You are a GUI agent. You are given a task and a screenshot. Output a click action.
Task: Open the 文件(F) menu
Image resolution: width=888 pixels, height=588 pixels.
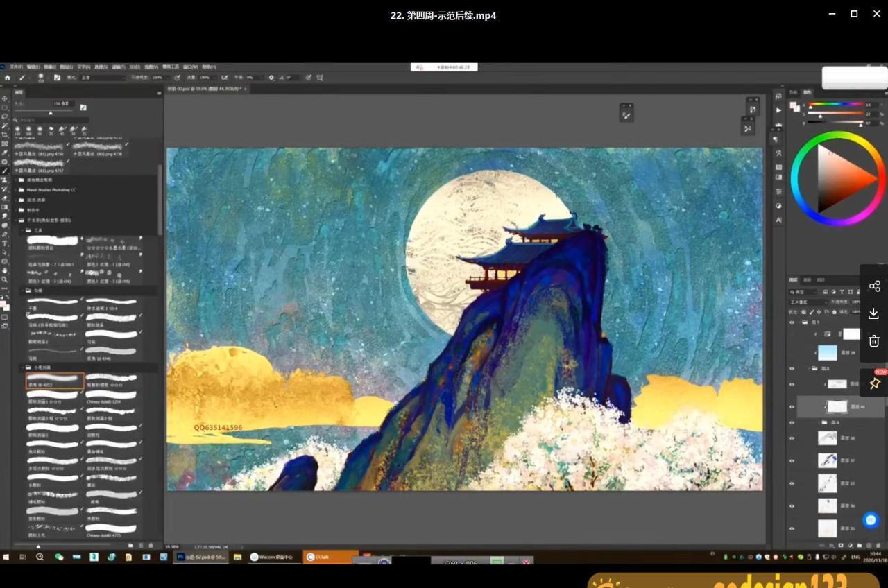[16, 67]
